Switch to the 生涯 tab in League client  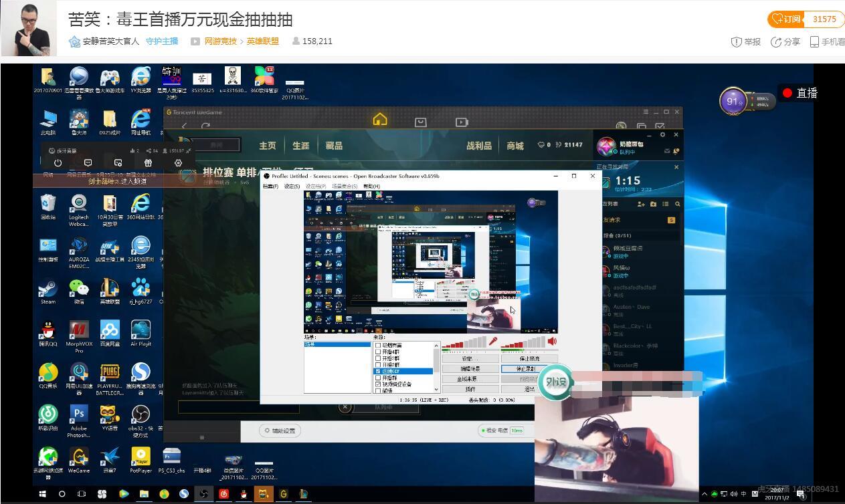(x=301, y=146)
